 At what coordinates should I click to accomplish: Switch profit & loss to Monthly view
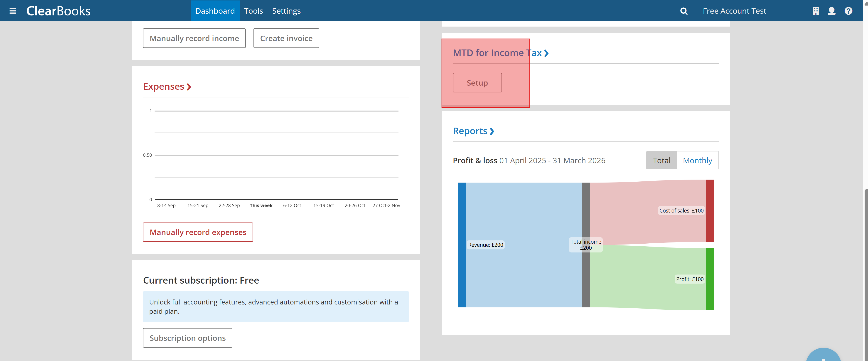click(x=697, y=161)
